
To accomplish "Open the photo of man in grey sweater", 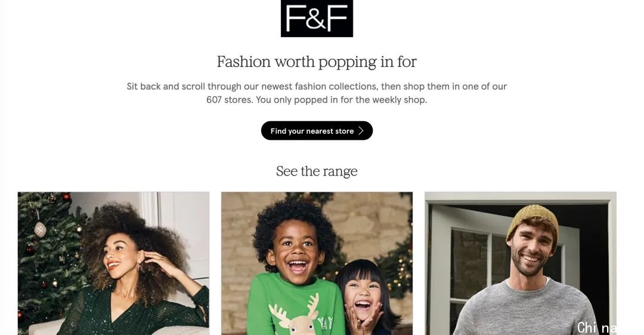I will tap(521, 263).
